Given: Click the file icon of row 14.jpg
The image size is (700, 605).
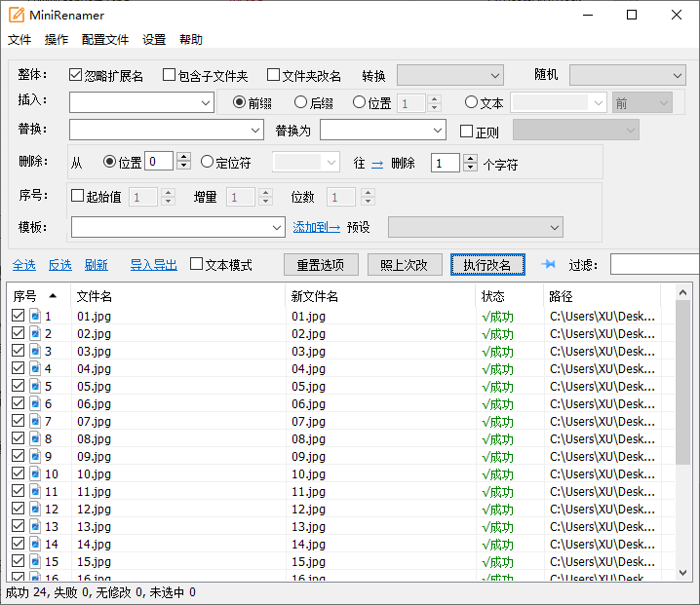Looking at the screenshot, I should (35, 544).
